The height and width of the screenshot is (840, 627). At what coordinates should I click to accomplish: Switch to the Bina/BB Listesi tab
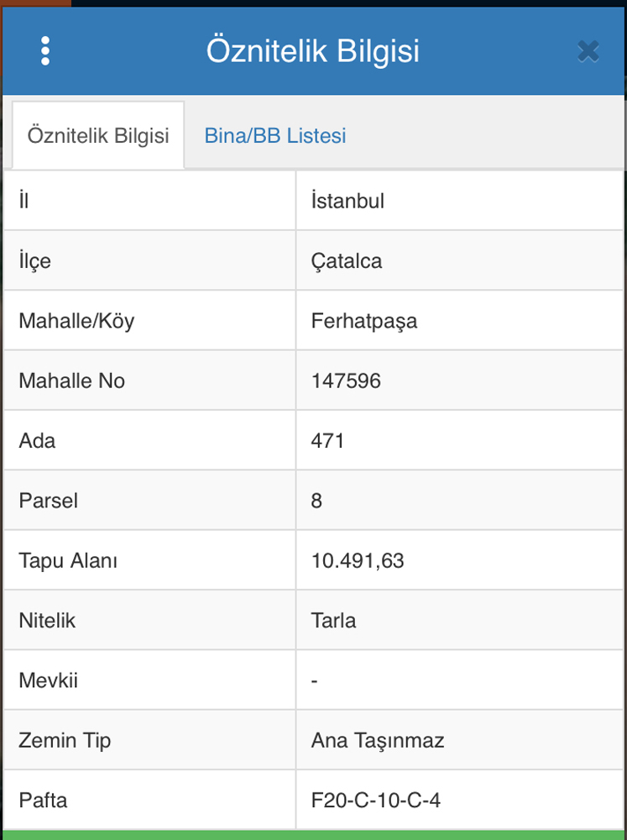coord(275,136)
